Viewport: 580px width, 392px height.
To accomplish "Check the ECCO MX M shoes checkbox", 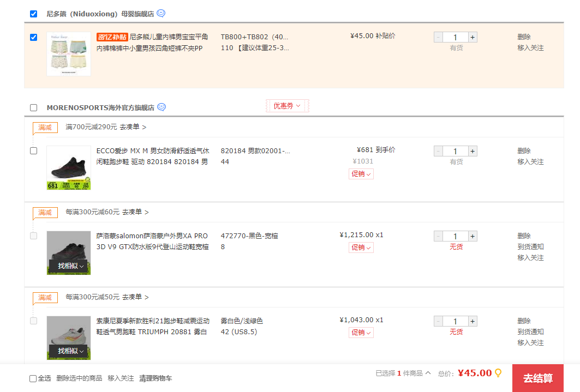I will point(34,150).
